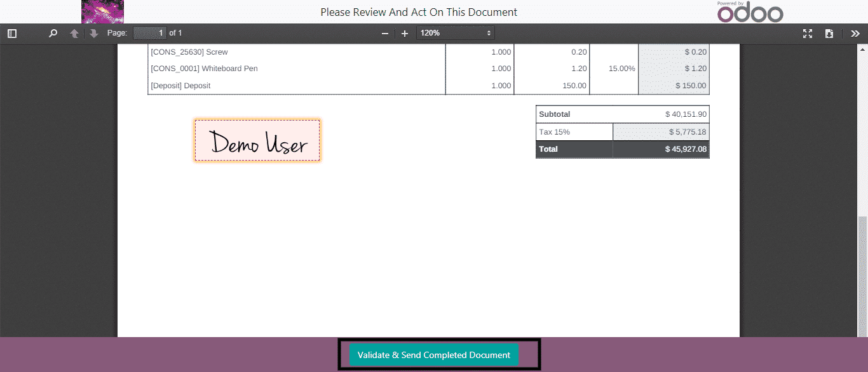Click the Total amount $ 45,927.08
This screenshot has height=372, width=868.
click(685, 149)
